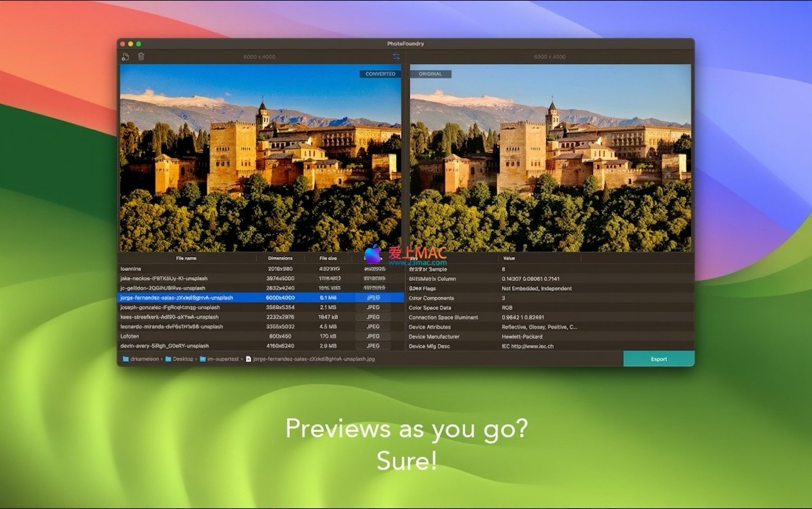Image resolution: width=812 pixels, height=509 pixels.
Task: Click the add files icon in toolbar
Action: click(x=125, y=57)
